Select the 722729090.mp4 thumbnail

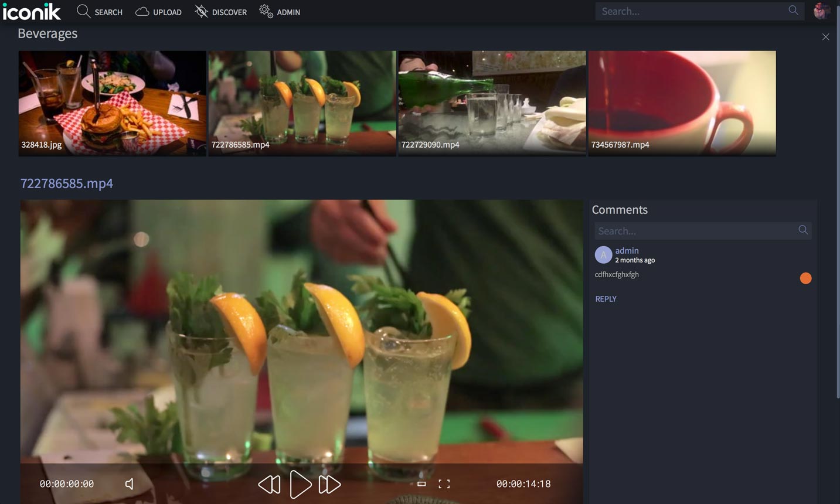(492, 103)
